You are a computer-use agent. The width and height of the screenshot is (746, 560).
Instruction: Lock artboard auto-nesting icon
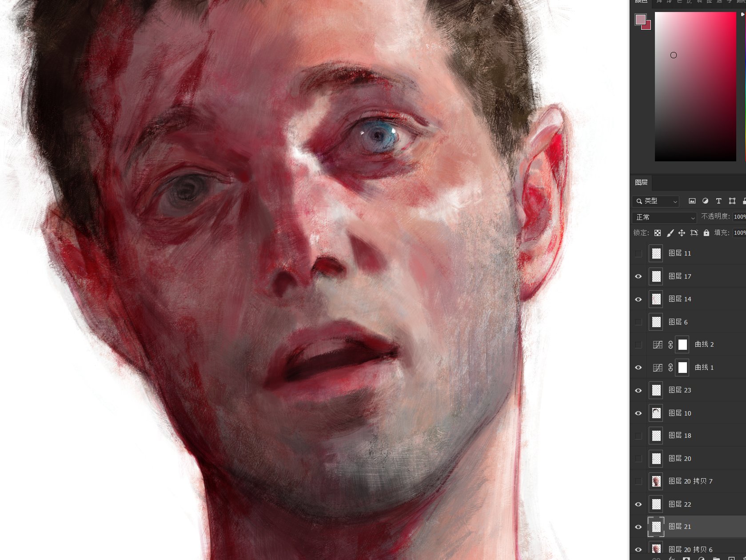pyautogui.click(x=694, y=233)
